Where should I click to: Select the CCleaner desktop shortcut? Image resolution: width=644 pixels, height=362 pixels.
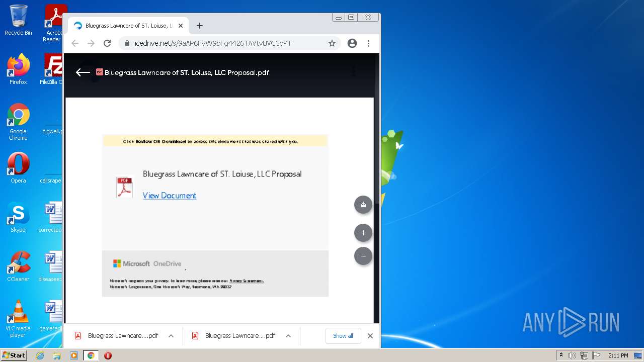tap(18, 266)
